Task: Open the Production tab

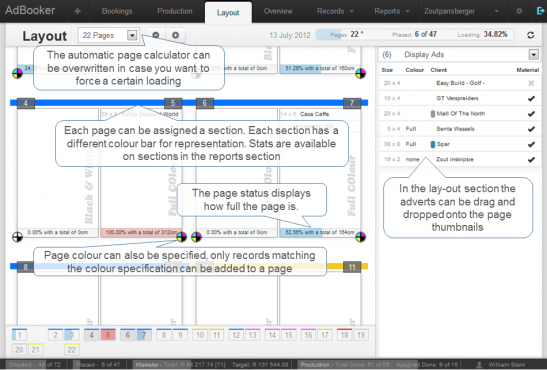Action: point(174,11)
